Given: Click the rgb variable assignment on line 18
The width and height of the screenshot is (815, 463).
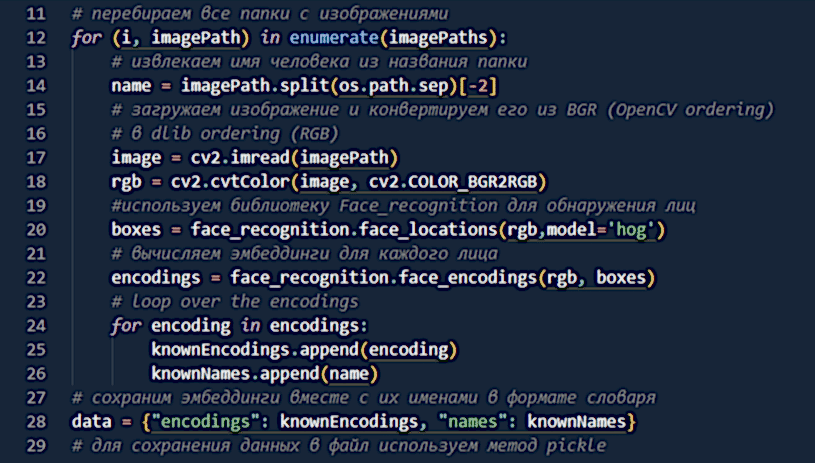Looking at the screenshot, I should coord(126,181).
